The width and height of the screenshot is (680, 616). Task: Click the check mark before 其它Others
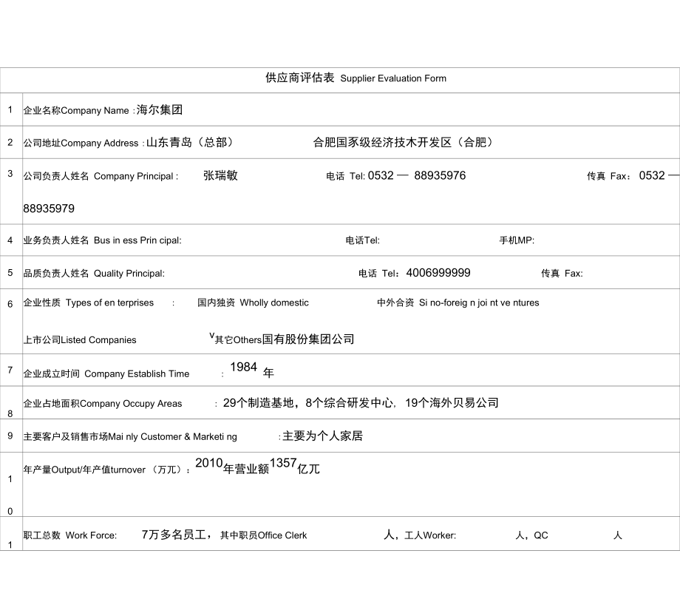pyautogui.click(x=211, y=335)
